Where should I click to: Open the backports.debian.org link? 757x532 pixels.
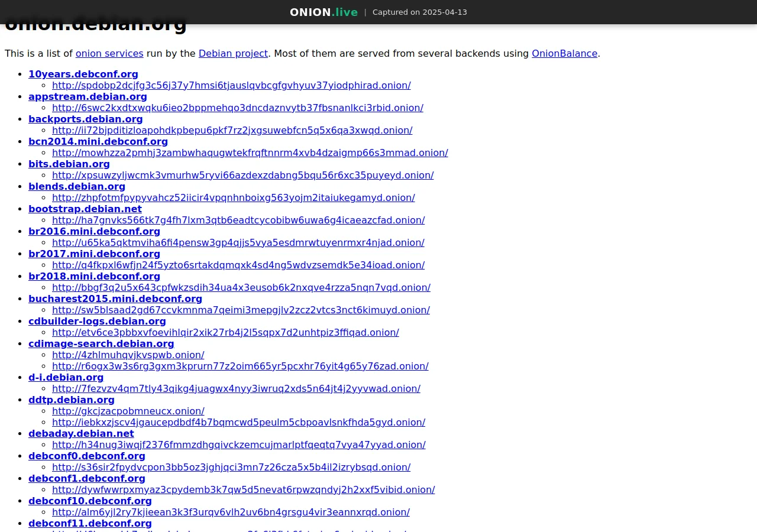pos(85,119)
